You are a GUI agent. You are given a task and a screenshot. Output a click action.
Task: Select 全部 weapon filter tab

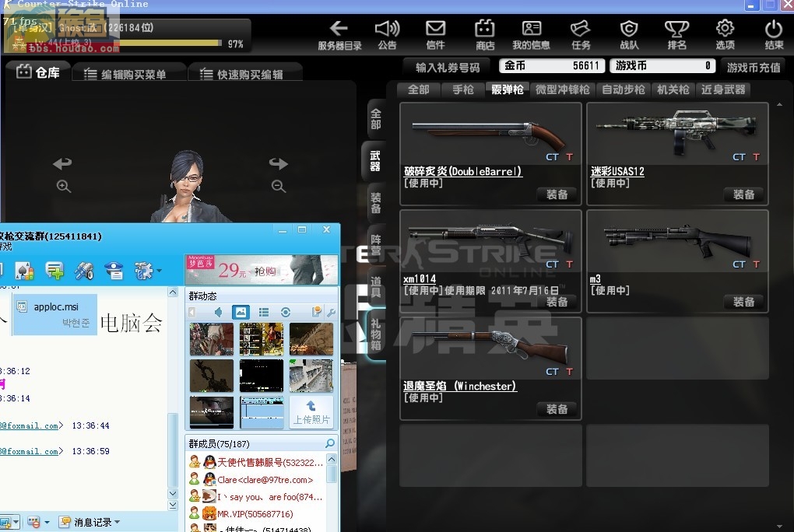[418, 89]
